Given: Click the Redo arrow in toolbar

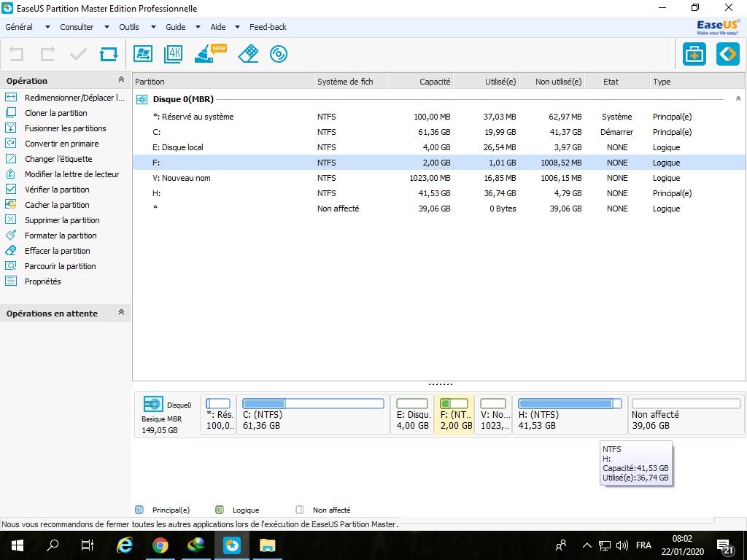Looking at the screenshot, I should [x=47, y=54].
